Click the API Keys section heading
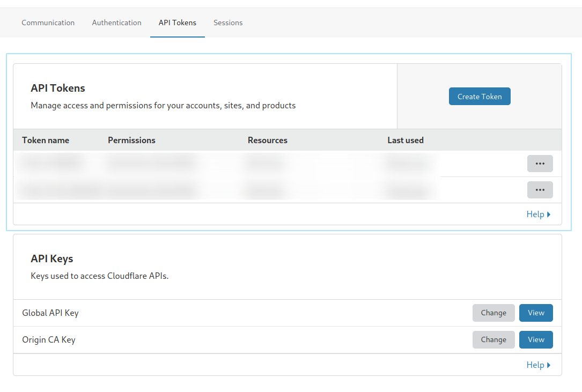The width and height of the screenshot is (582, 392). 52,258
